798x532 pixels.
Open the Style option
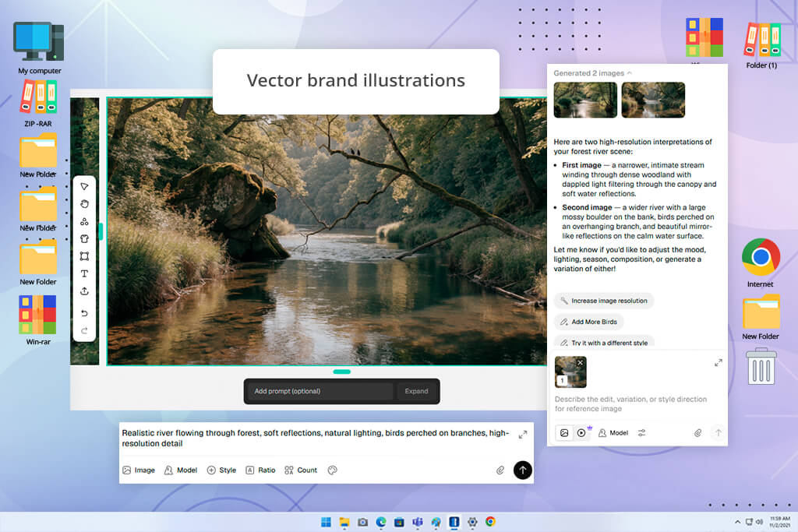(221, 470)
